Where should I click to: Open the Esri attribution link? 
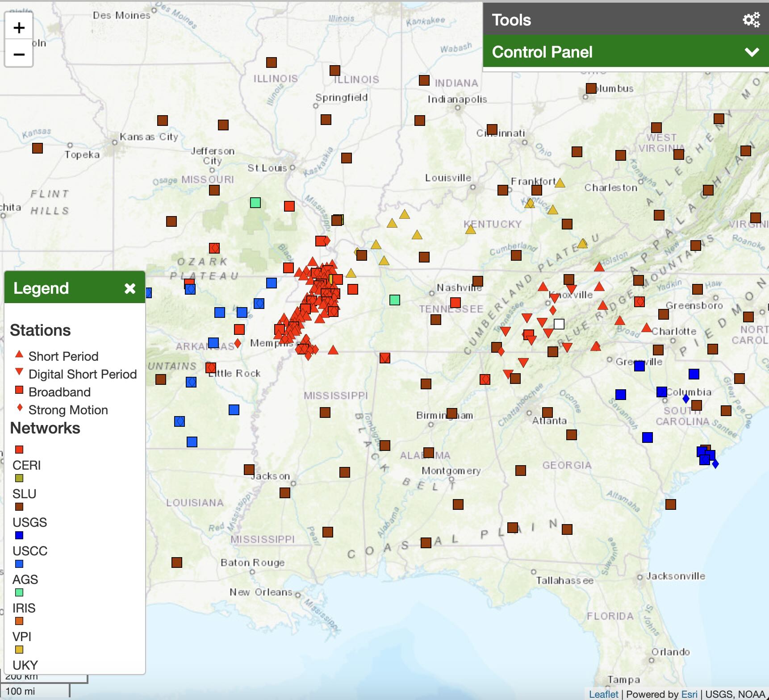pyautogui.click(x=690, y=694)
